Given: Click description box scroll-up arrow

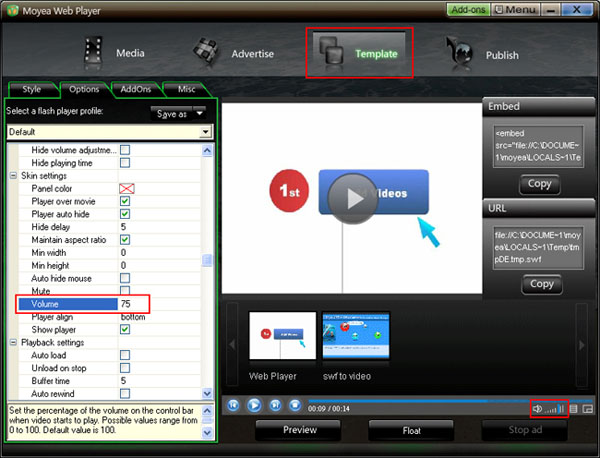Looking at the screenshot, I should coord(207,411).
